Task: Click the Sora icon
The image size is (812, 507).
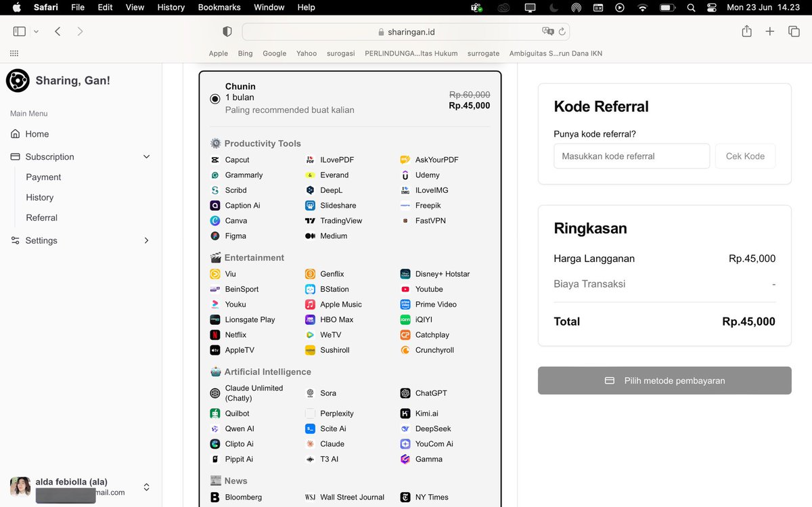Action: click(x=310, y=393)
